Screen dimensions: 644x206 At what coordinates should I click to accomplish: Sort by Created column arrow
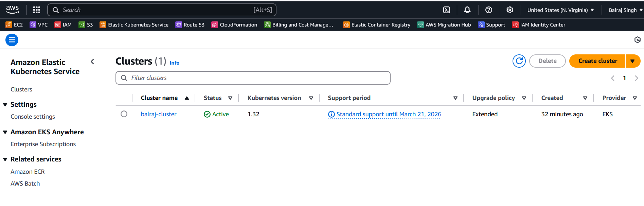click(585, 98)
